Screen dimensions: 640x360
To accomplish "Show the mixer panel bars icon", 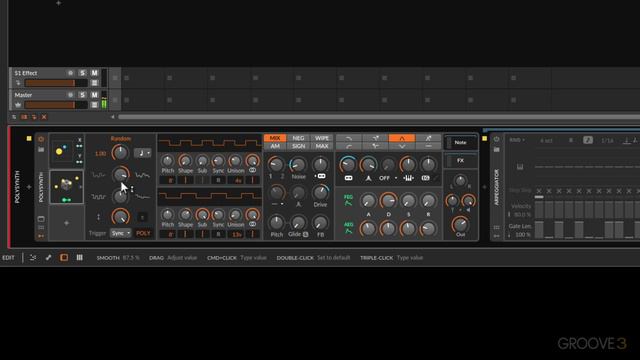I will 80,258.
